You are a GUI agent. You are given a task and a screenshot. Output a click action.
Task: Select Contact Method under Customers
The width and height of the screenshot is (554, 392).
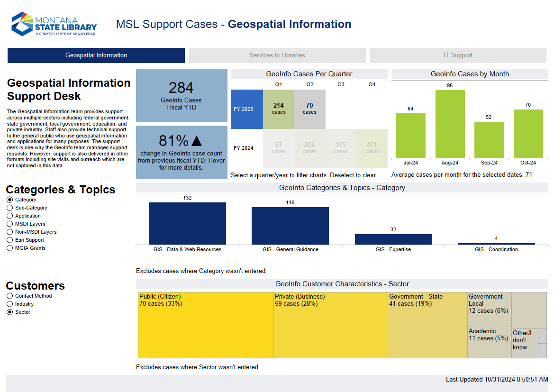(x=9, y=296)
